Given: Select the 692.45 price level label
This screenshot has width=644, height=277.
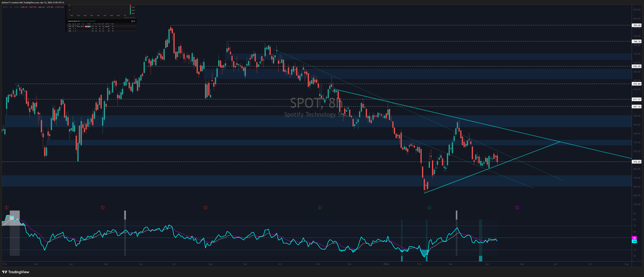Looking at the screenshot, I should click(637, 66).
